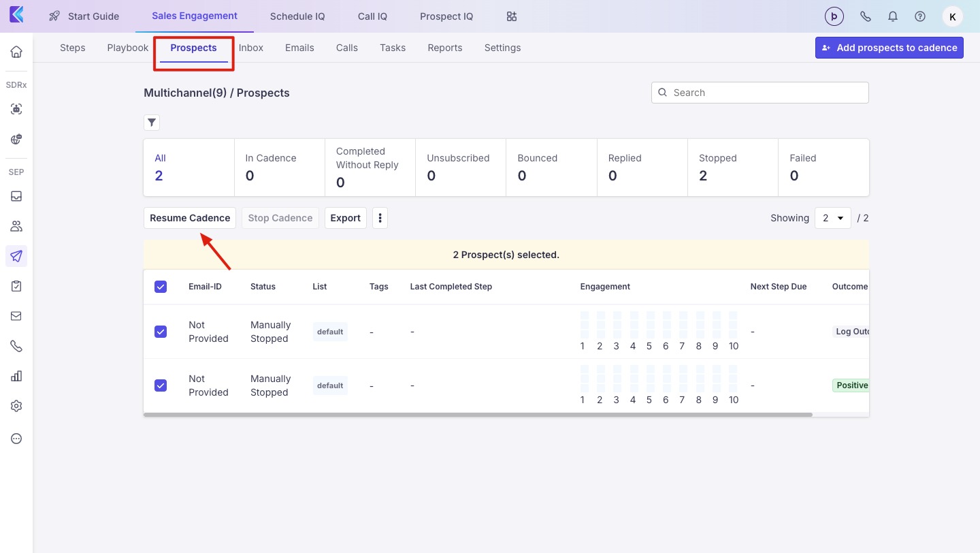Click the globe icon in sidebar
The image size is (980, 553).
pos(16,139)
